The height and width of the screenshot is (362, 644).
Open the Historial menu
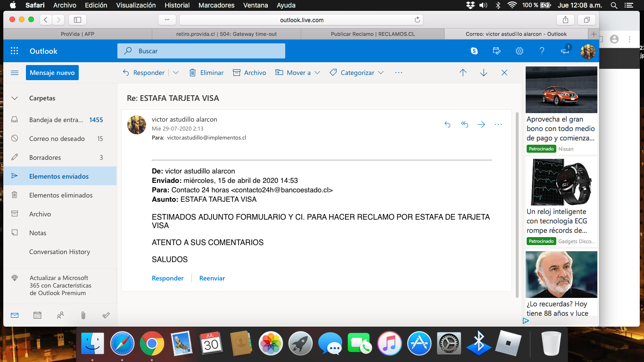tap(177, 5)
